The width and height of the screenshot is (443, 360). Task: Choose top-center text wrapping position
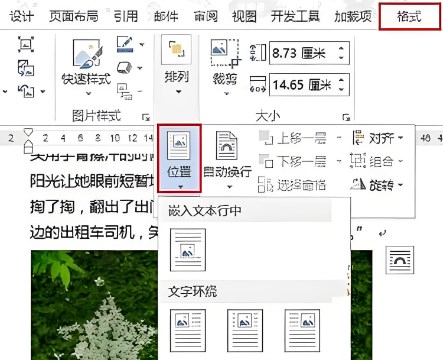coord(245,331)
